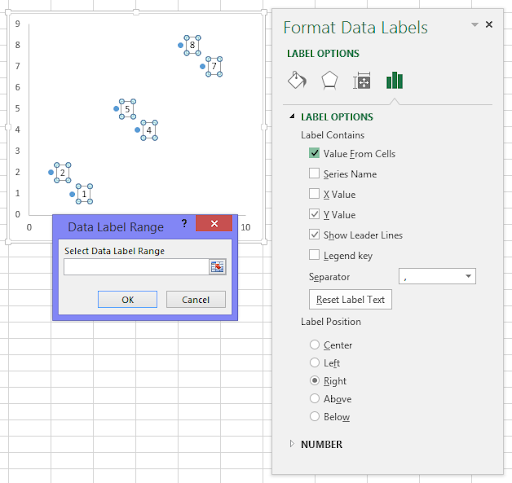The image size is (512, 483).
Task: Click the Reset Label Text button
Action: pyautogui.click(x=350, y=299)
